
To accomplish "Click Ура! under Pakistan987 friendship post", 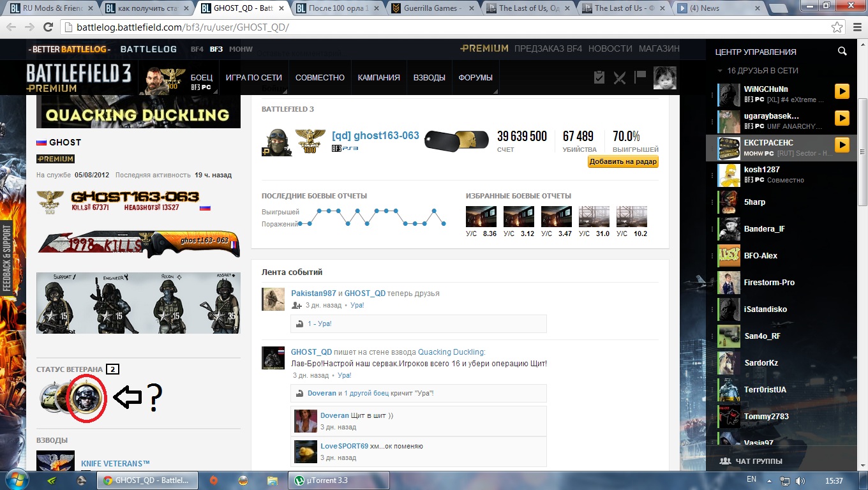I will click(357, 306).
